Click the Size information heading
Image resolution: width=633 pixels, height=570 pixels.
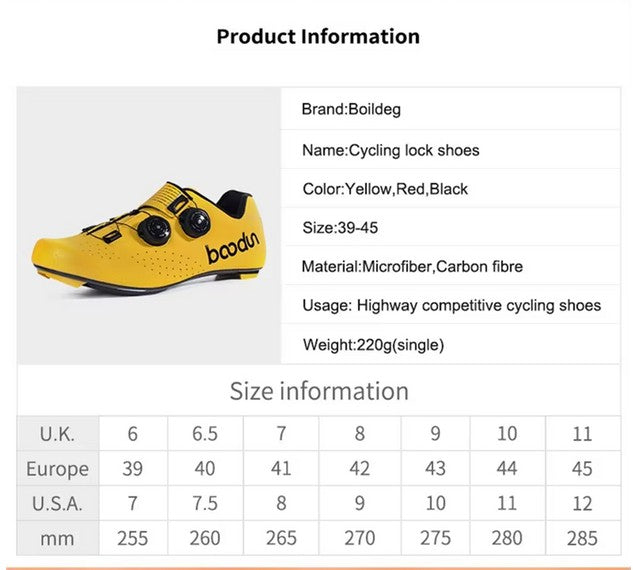(319, 391)
